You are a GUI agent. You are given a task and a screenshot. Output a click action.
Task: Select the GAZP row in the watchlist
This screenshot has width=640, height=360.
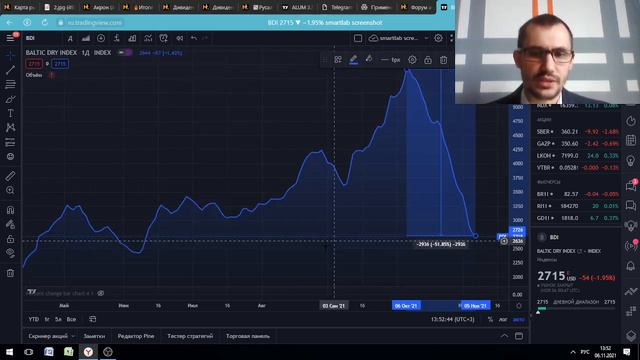point(577,144)
